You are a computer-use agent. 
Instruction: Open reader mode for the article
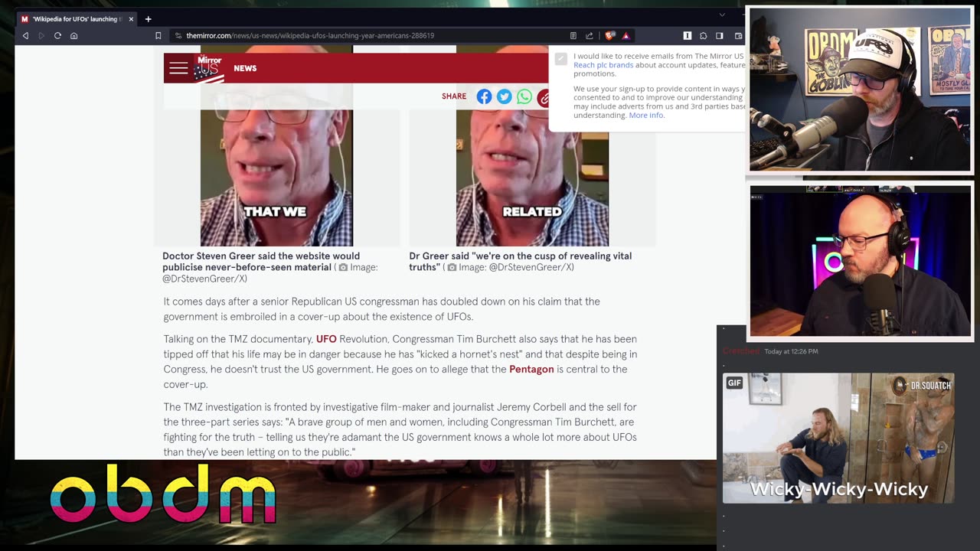coord(573,36)
